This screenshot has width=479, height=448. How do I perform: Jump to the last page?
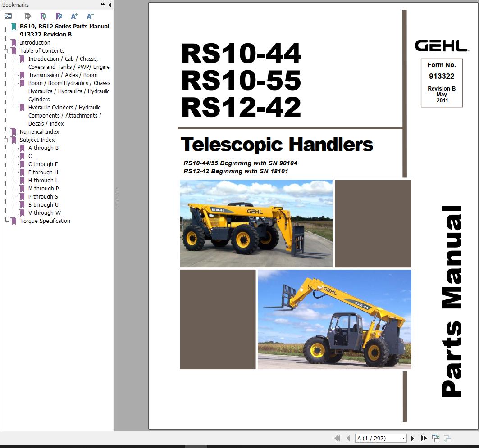424,438
